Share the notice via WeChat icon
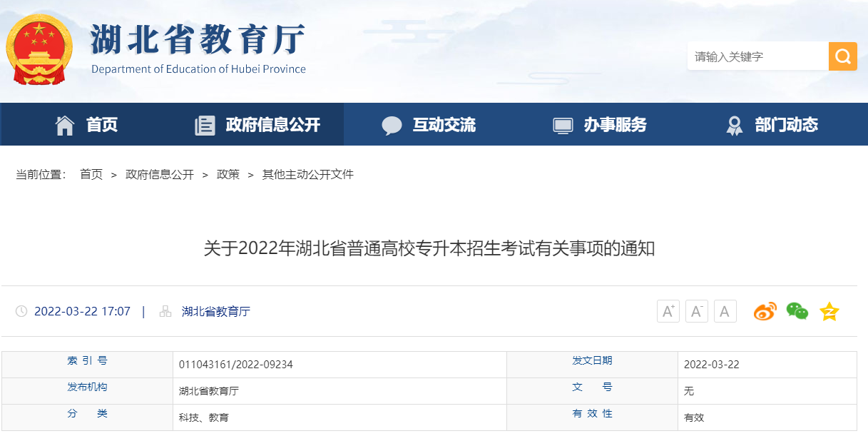 tap(797, 311)
